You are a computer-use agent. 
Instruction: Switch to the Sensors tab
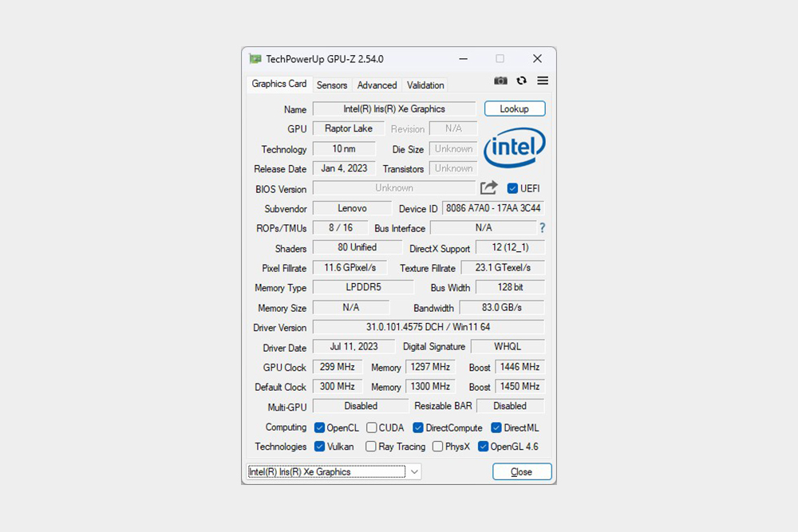332,85
